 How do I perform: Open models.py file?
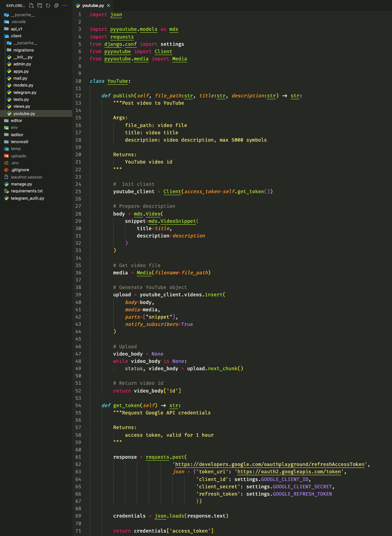click(x=36, y=85)
